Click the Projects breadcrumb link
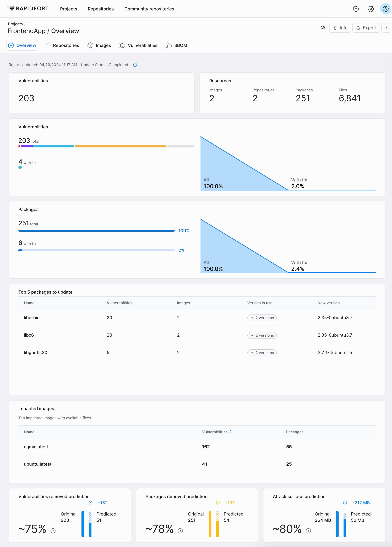 (15, 24)
